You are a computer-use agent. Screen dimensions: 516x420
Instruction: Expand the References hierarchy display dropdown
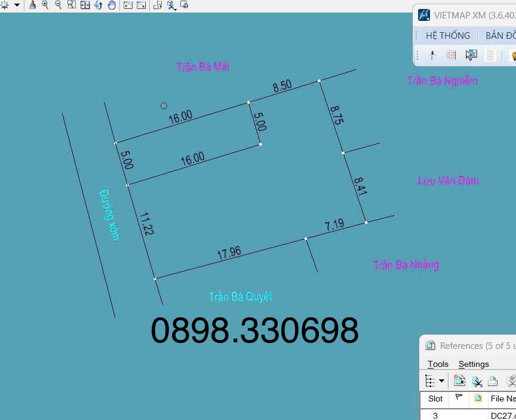point(441,381)
